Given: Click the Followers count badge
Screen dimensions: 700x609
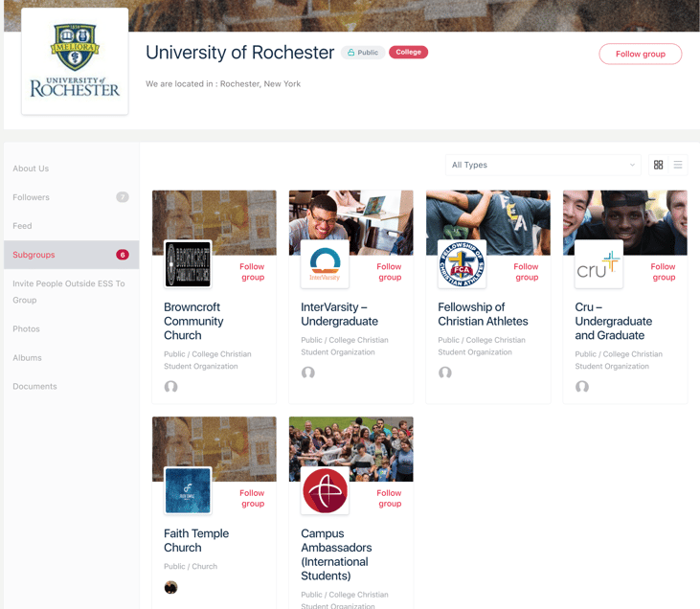Looking at the screenshot, I should [x=123, y=197].
